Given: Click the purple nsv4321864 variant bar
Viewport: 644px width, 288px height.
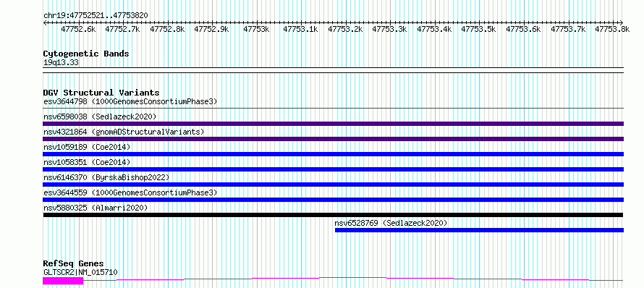Looking at the screenshot, I should click(333, 139).
